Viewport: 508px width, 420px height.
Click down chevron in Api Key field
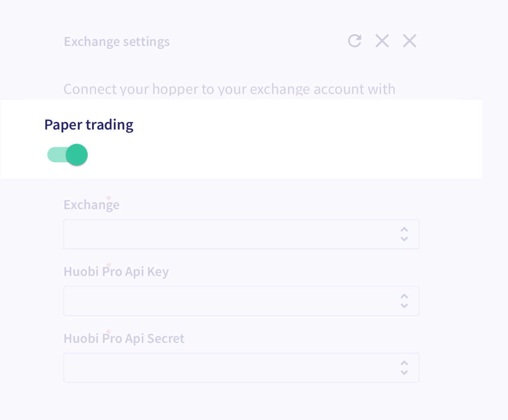point(404,306)
